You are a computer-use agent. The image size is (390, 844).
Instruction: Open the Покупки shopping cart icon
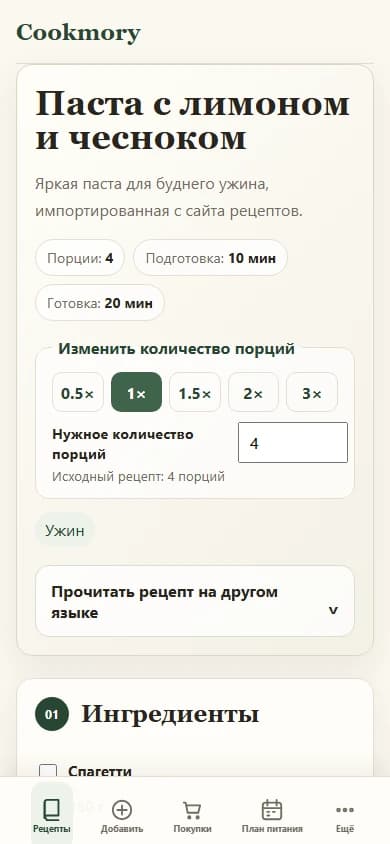pos(192,810)
